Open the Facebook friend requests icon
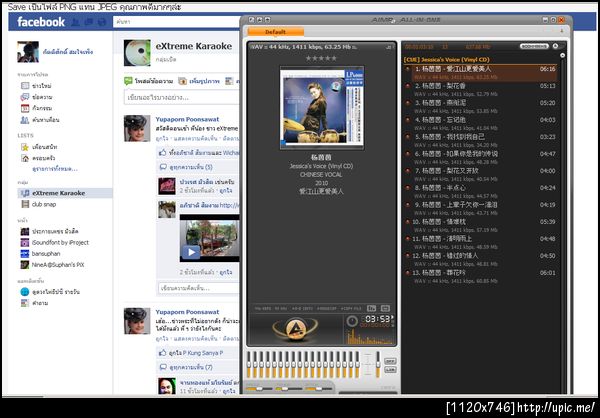600x418 pixels. pyautogui.click(x=76, y=22)
